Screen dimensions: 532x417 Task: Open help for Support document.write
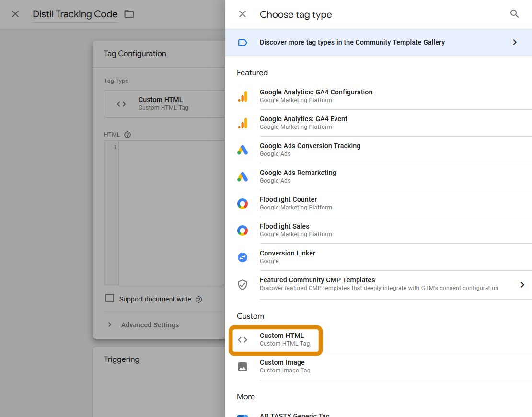pyautogui.click(x=199, y=299)
